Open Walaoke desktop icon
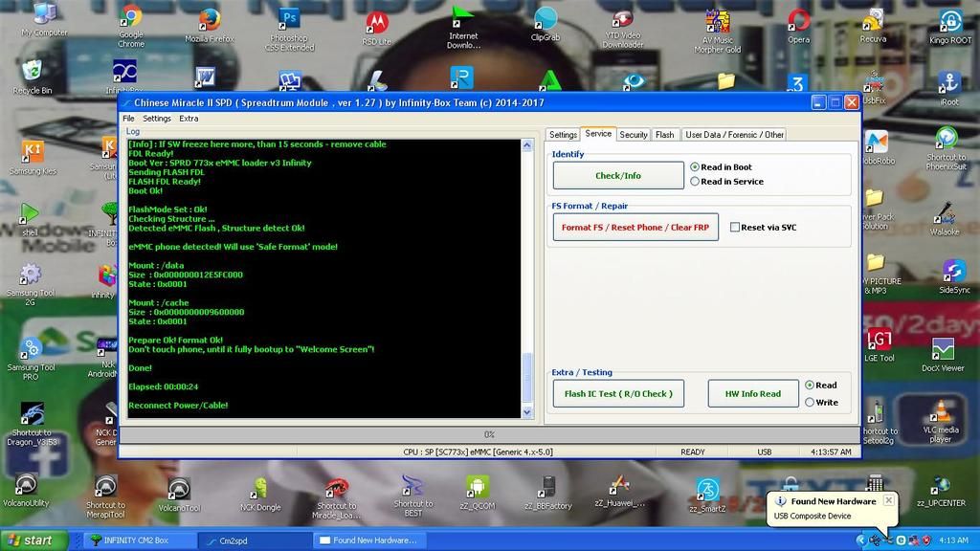Image resolution: width=980 pixels, height=551 pixels. tap(944, 219)
